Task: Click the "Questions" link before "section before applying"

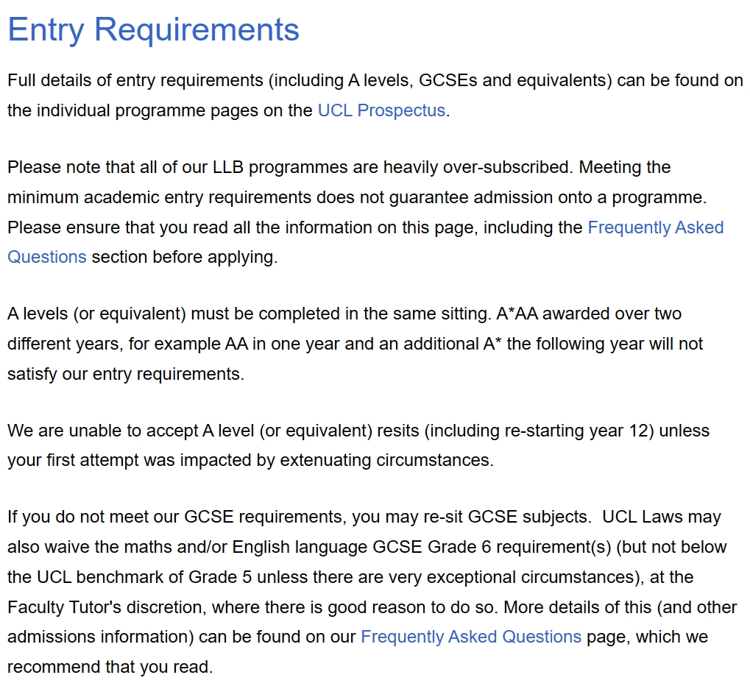Action: click(47, 258)
